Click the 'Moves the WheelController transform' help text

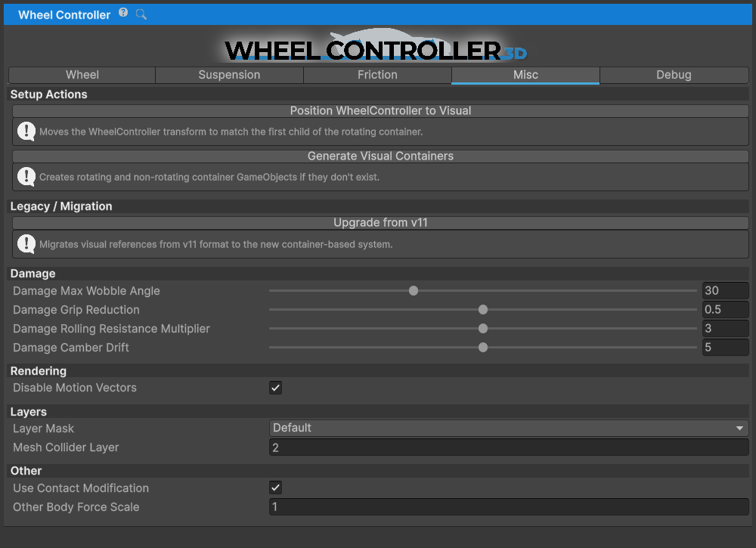pyautogui.click(x=231, y=132)
